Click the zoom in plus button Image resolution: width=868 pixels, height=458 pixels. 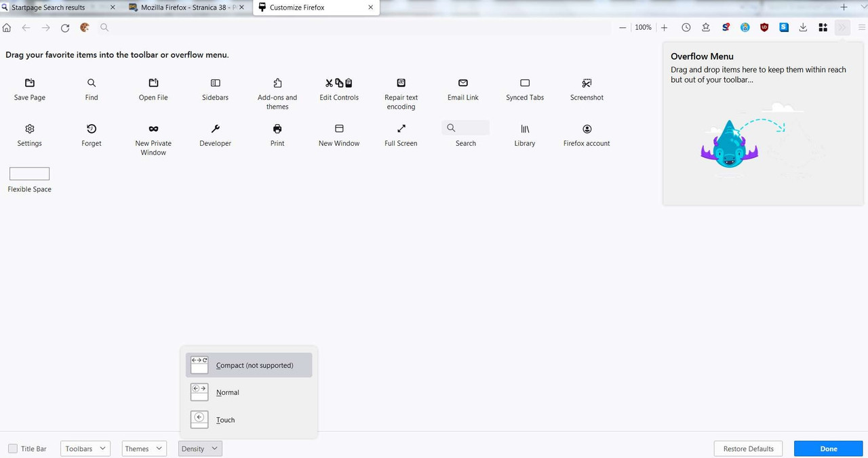[664, 28]
